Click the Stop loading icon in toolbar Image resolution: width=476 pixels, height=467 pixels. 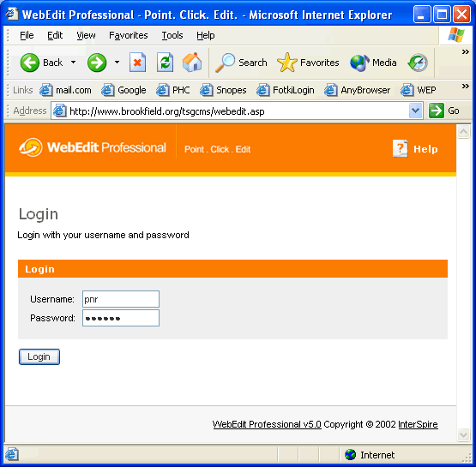click(x=137, y=63)
